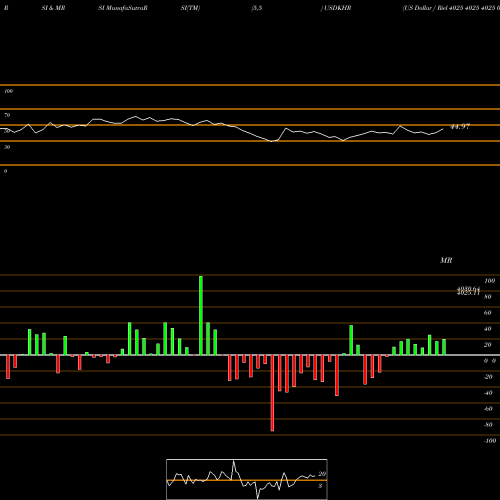
Task: Click the 'US Dollar / Riel' title text
Action: [425, 8]
